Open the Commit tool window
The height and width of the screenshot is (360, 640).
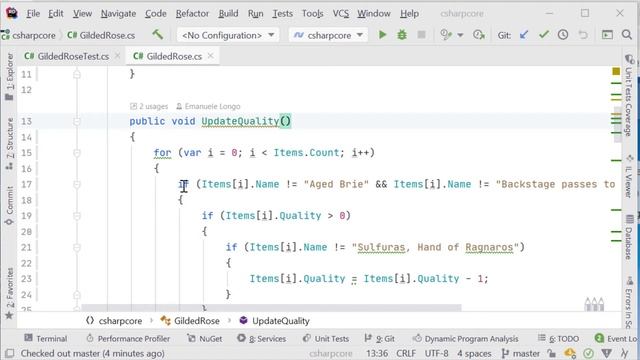coord(9,205)
